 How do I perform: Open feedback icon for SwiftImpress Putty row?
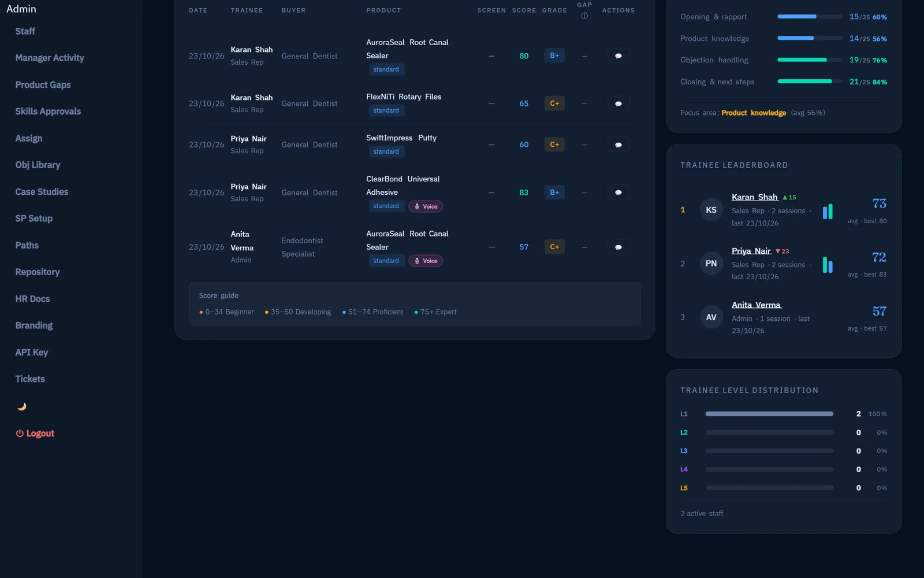[619, 145]
